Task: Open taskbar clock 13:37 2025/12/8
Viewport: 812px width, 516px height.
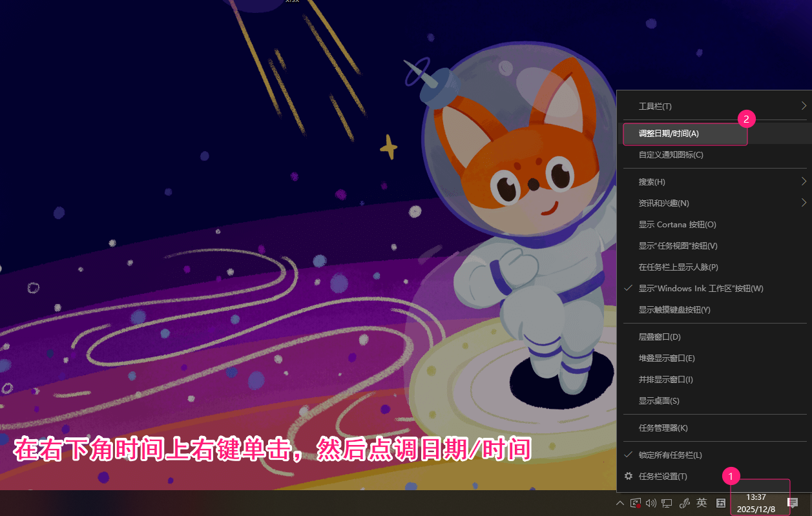Action: click(x=756, y=503)
